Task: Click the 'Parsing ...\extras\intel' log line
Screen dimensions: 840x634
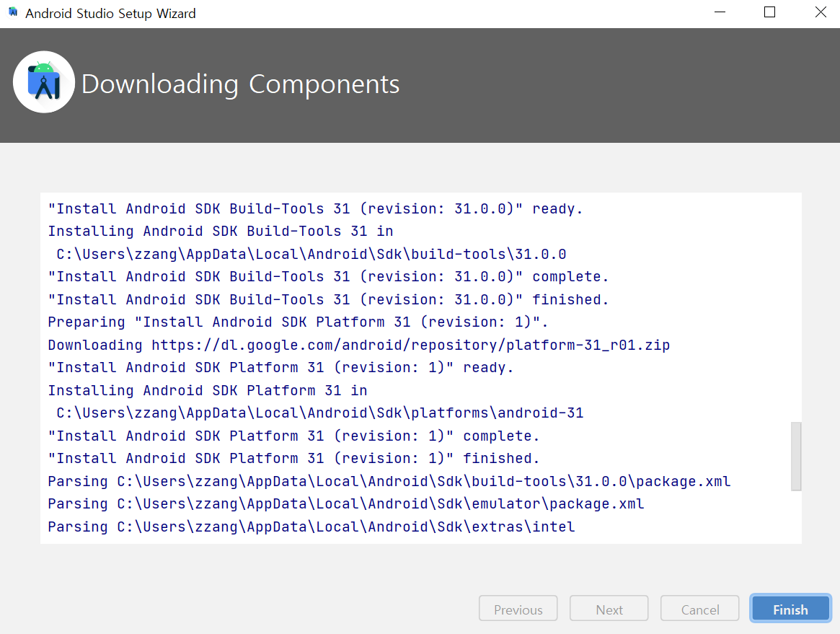Action: 311,527
